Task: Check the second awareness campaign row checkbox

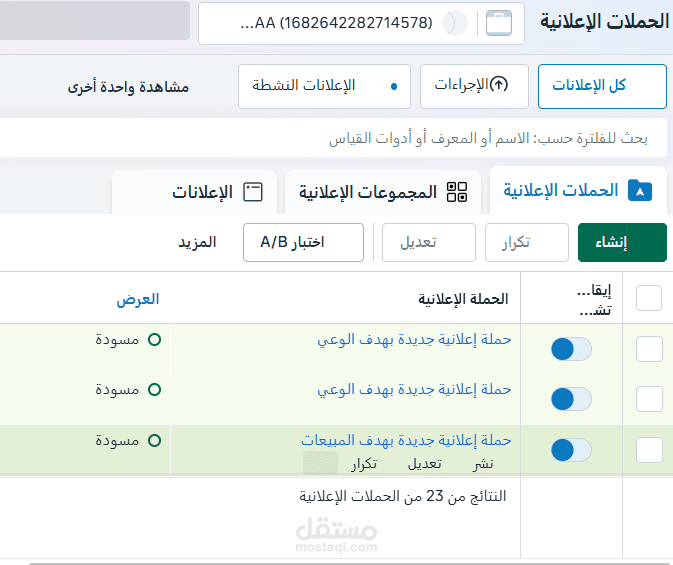Action: tap(649, 399)
